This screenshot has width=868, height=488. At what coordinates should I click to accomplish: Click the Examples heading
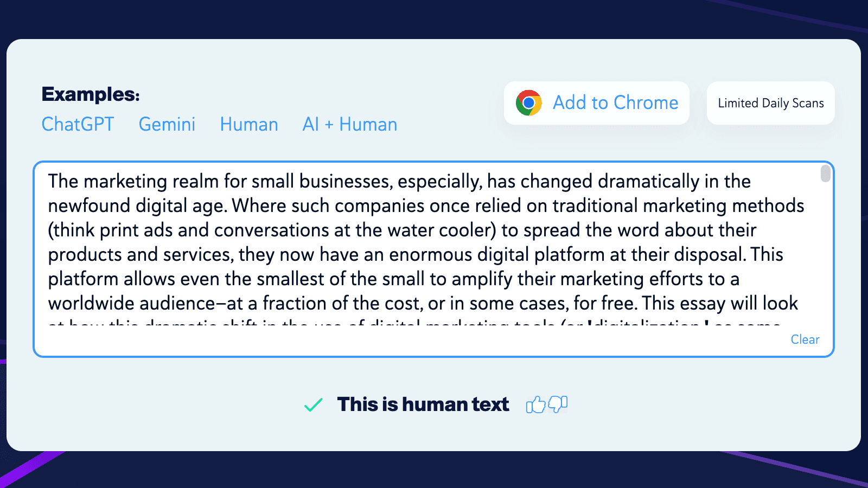coord(90,94)
